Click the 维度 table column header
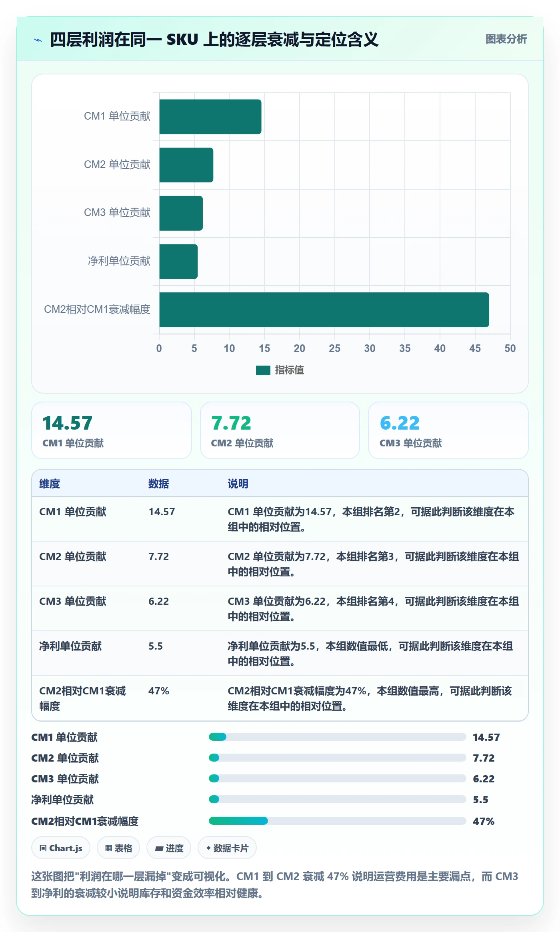560x932 pixels. click(50, 484)
